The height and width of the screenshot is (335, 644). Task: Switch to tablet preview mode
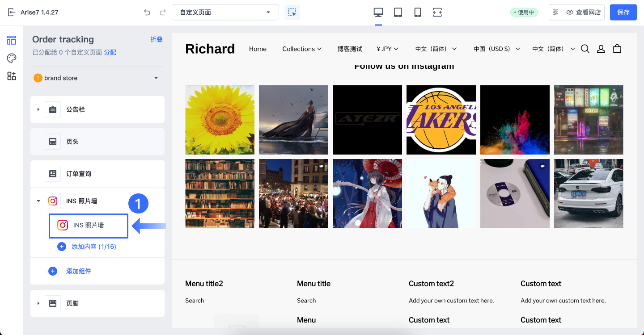(398, 13)
